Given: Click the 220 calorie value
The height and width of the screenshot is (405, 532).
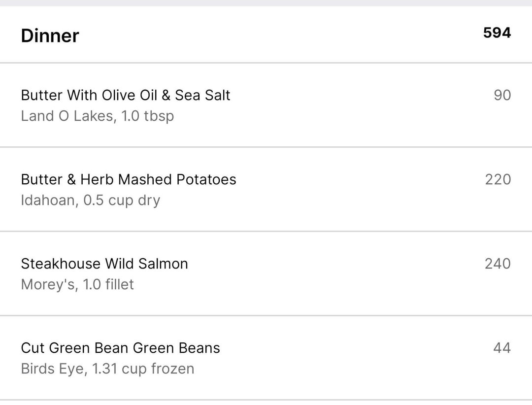Looking at the screenshot, I should coord(498,179).
